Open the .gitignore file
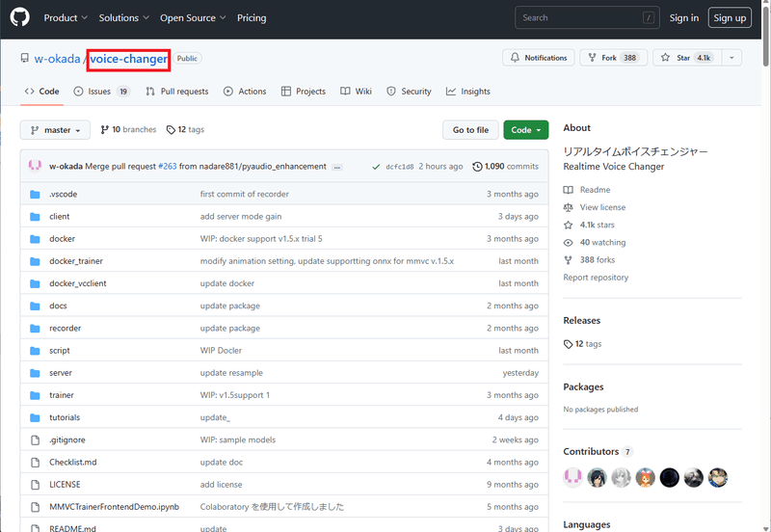This screenshot has height=532, width=771. click(x=66, y=439)
